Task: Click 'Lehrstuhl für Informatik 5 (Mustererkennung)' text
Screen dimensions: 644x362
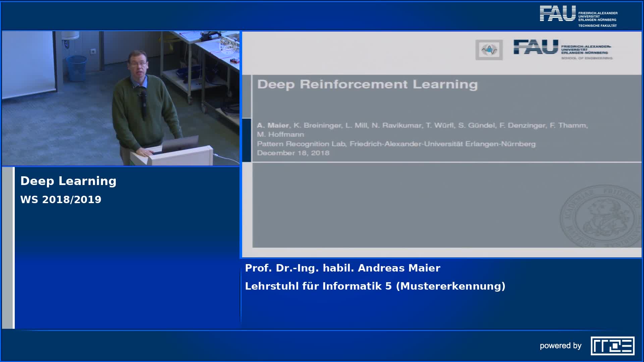Action: 375,286
